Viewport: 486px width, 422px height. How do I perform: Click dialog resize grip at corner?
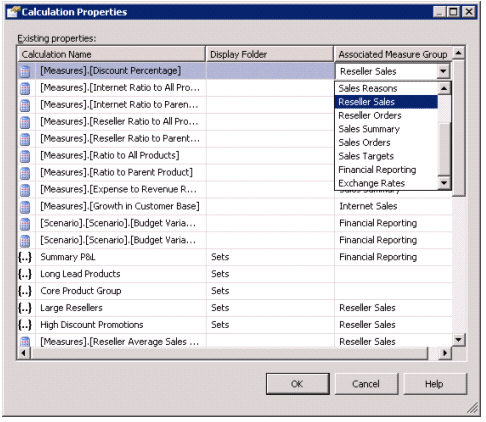(x=472, y=408)
